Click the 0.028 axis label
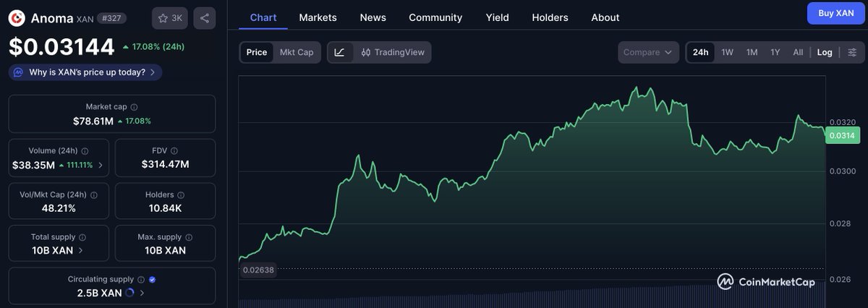Viewport: 868px width, 308px height. [x=840, y=224]
